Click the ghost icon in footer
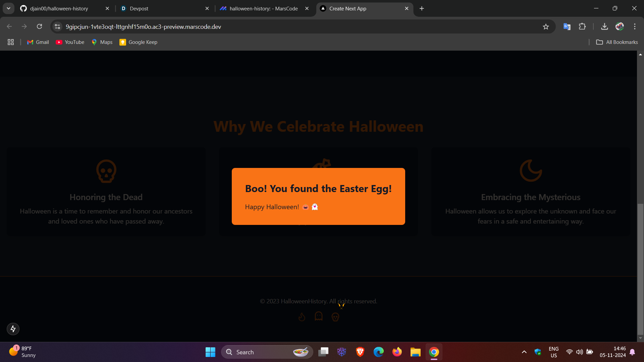644x362 pixels. click(x=319, y=316)
